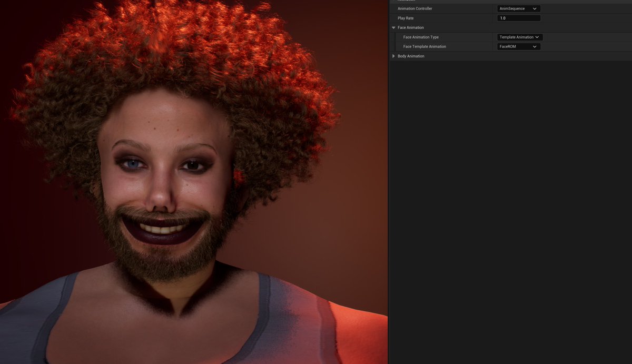Select the 'Body Animation' section title
This screenshot has height=364, width=632.
pyautogui.click(x=411, y=56)
